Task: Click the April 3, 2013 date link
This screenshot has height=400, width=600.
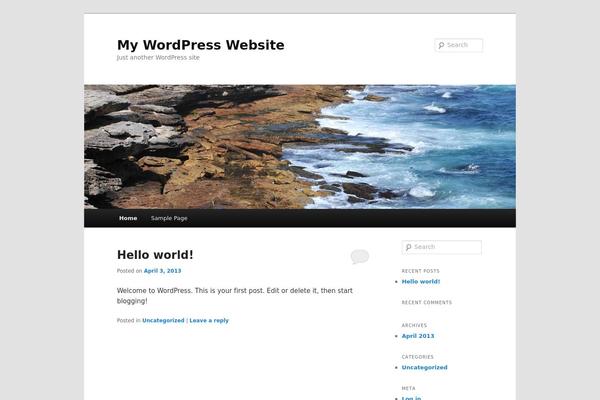Action: (162, 271)
